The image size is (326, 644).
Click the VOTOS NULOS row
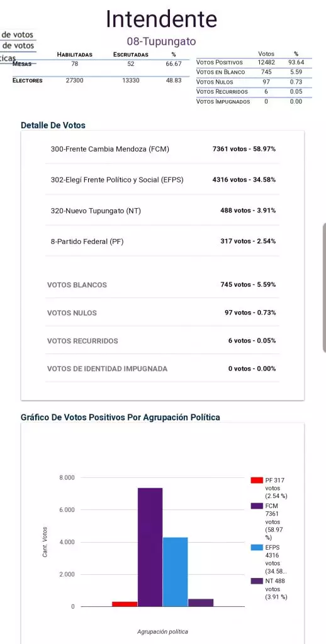click(162, 313)
